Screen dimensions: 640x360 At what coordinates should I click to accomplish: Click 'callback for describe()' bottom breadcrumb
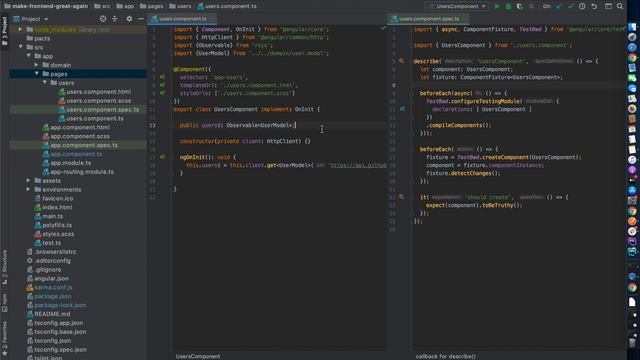[446, 356]
